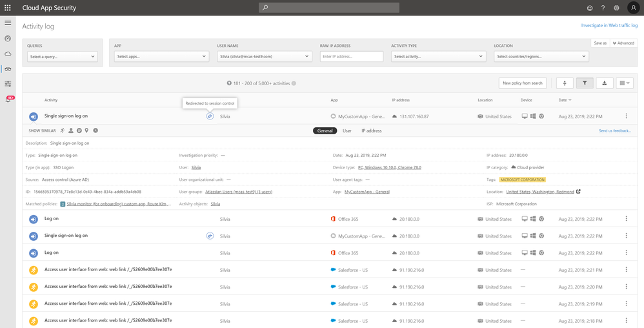
Task: Open the PC, Windows 10, Chrome 78.0 device link
Action: tap(389, 167)
